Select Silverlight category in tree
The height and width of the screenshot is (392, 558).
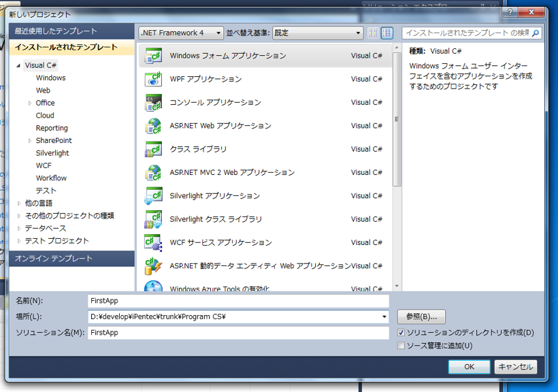52,153
